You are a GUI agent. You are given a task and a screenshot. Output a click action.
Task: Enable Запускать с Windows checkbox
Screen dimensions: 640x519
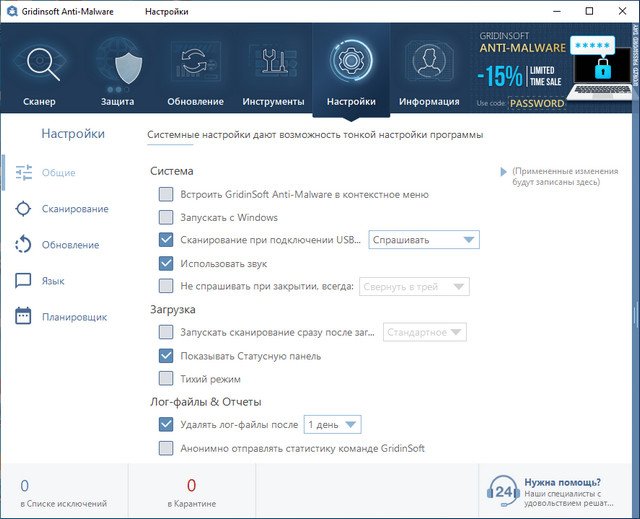tap(166, 217)
